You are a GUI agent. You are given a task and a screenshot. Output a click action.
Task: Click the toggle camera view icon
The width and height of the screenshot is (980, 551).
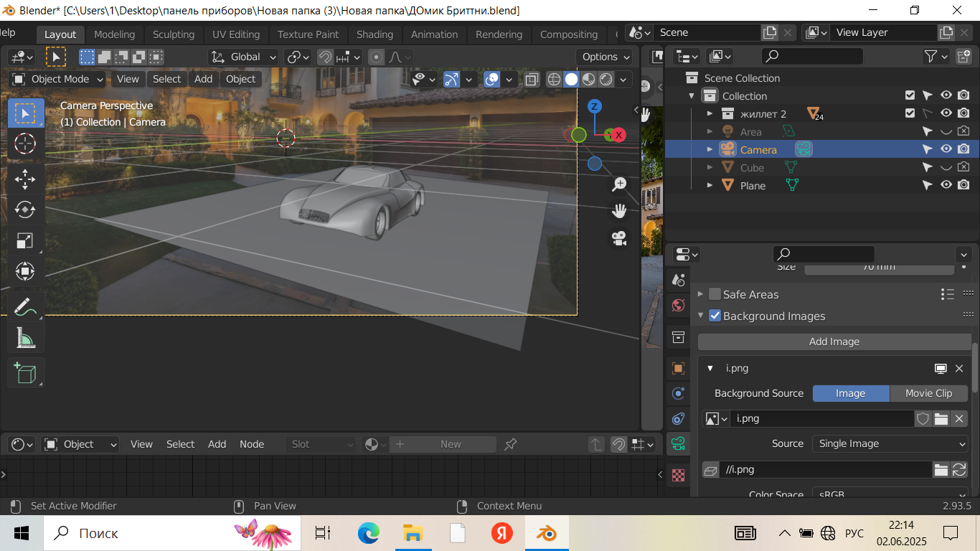619,238
